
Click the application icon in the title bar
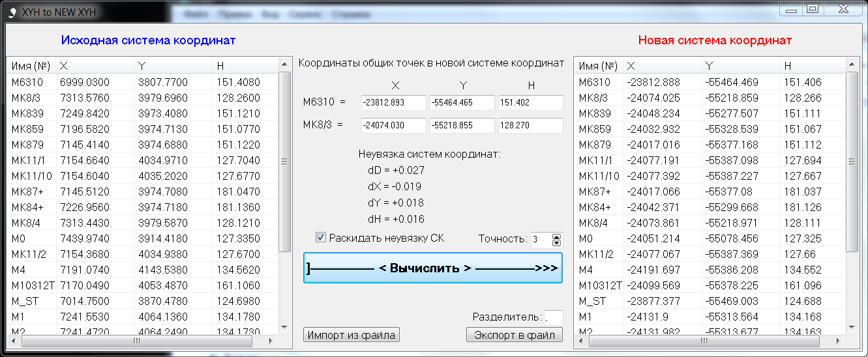pyautogui.click(x=12, y=12)
